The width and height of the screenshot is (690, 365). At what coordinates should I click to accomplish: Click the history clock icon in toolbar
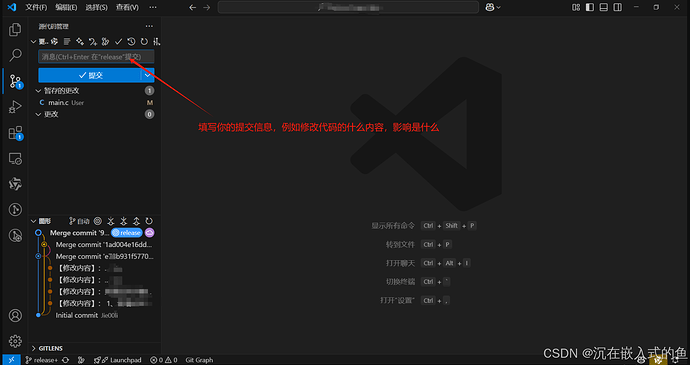[131, 42]
